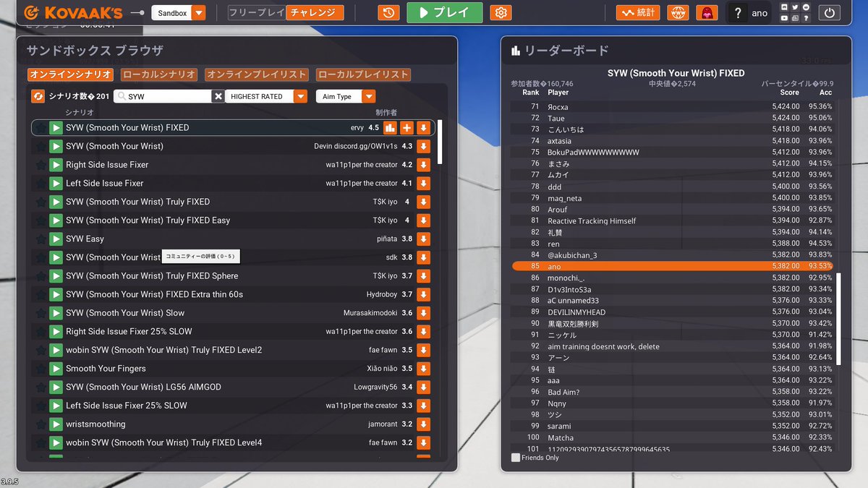
Task: Download Right Side Issue Fixer 25% SLOW
Action: click(x=424, y=332)
